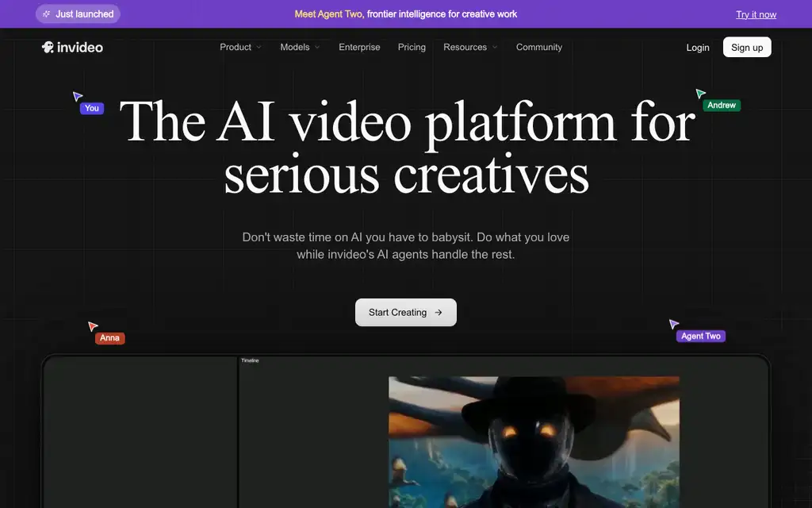The width and height of the screenshot is (812, 508).
Task: Expand the Resources dropdown chevron
Action: pos(495,47)
